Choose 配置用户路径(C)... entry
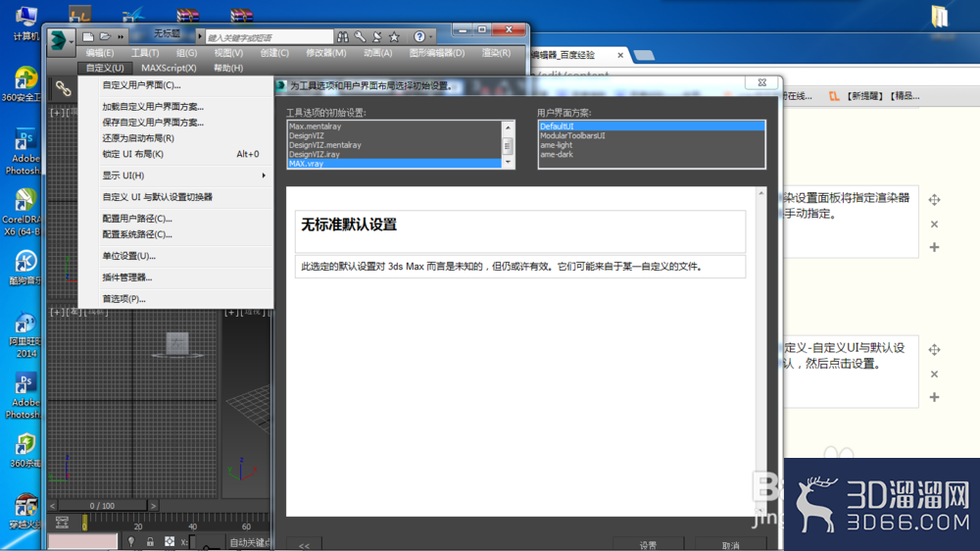 (176, 219)
